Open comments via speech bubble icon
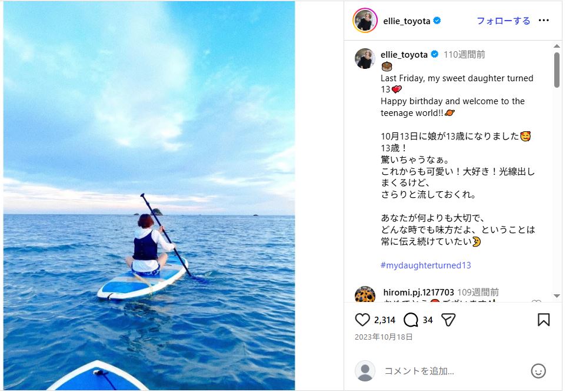Image resolution: width=566 pixels, height=392 pixels. click(411, 320)
